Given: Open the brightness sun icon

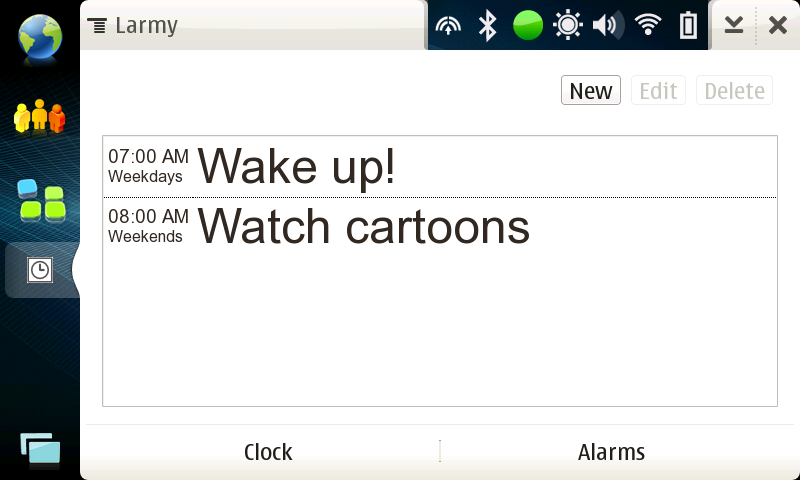Looking at the screenshot, I should [x=567, y=25].
